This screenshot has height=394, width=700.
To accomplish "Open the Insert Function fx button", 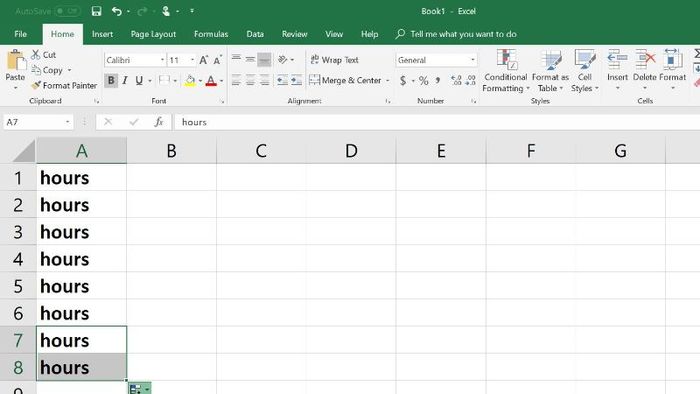I will pos(158,122).
